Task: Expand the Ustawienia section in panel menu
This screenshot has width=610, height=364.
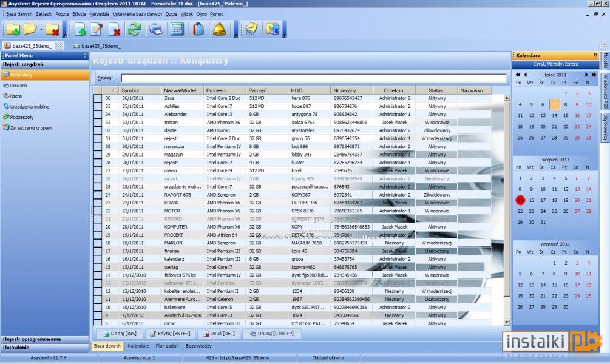Action: tap(45, 348)
